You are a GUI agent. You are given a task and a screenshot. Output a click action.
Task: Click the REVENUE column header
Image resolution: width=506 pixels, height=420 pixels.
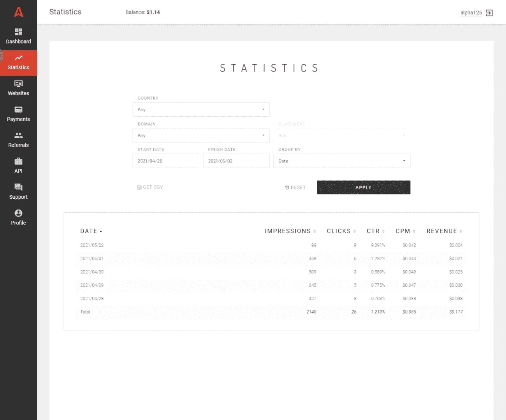point(442,231)
